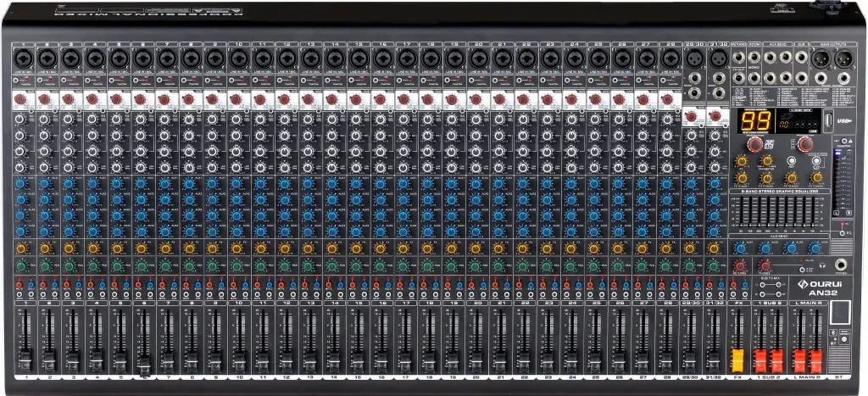Screen dimensions: 868x396
Task: Click the channel 16 XLR combo input
Action: [382, 59]
